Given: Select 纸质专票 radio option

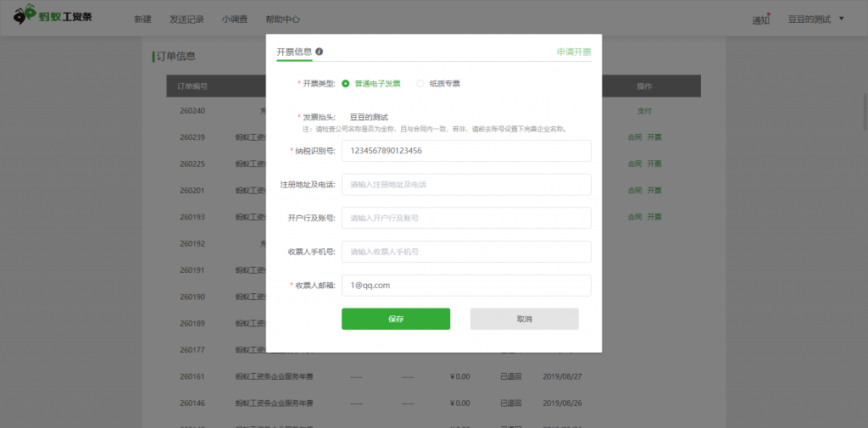Looking at the screenshot, I should pyautogui.click(x=420, y=84).
